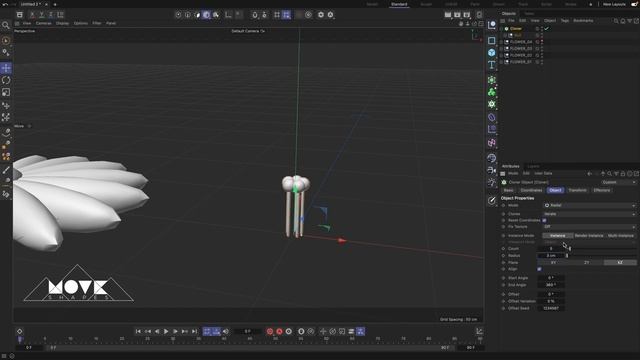Add a Camera object from palette

pyautogui.click(x=491, y=170)
